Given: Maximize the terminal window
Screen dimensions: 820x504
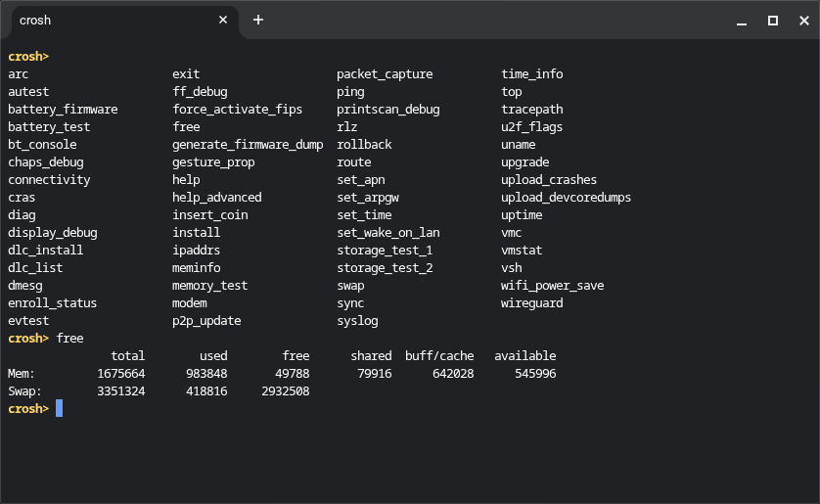Looking at the screenshot, I should coord(772,21).
